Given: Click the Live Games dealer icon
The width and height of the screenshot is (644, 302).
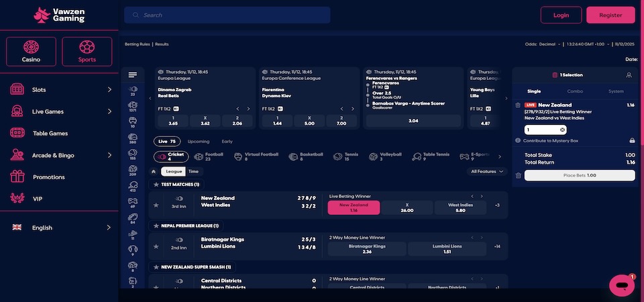Looking at the screenshot, I should click(17, 111).
